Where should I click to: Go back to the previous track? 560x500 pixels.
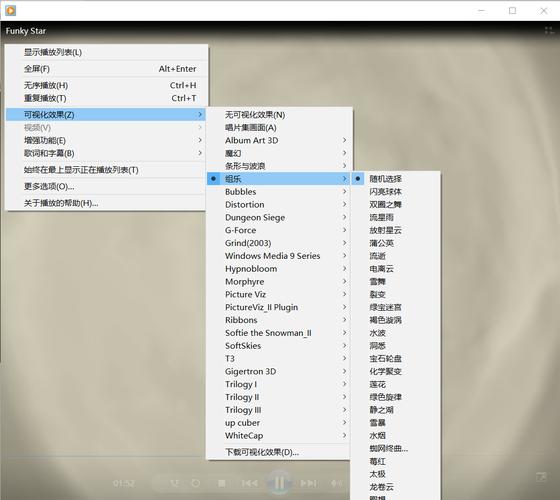249,483
